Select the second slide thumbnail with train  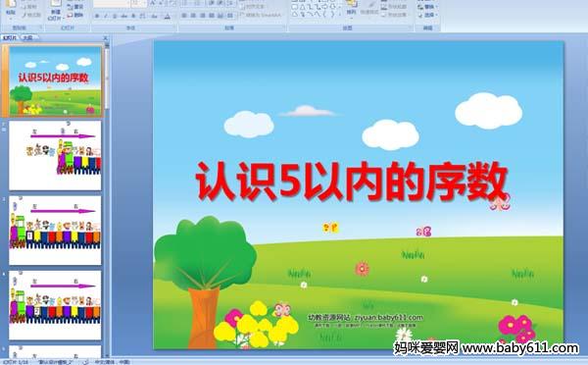[x=55, y=155]
